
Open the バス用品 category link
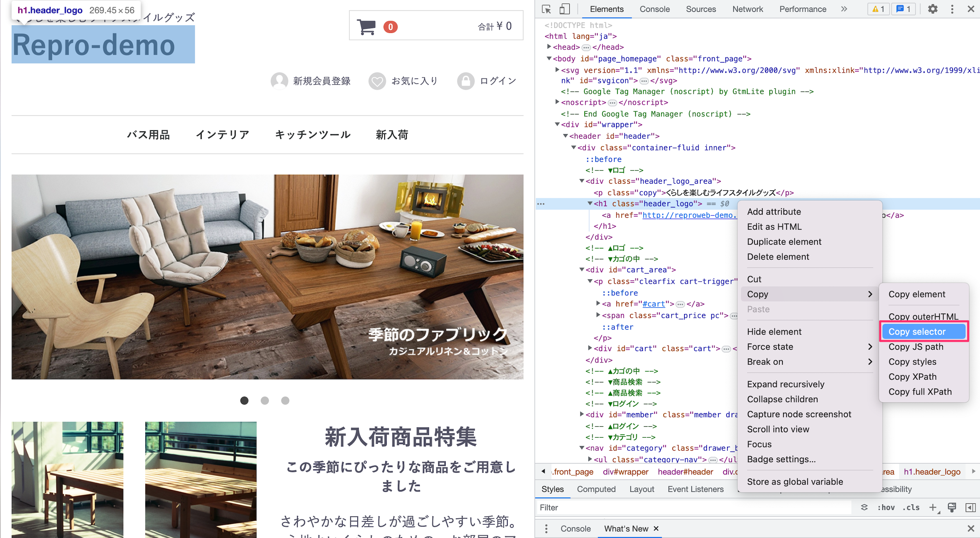[x=148, y=135]
